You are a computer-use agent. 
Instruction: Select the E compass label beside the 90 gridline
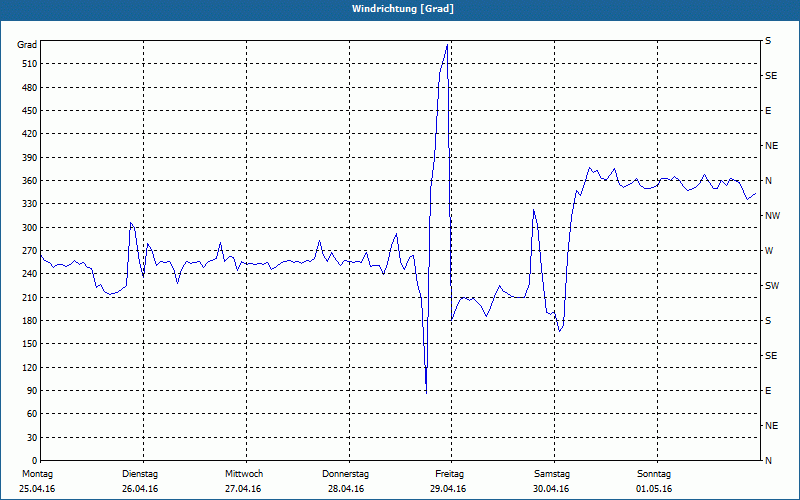pos(768,391)
